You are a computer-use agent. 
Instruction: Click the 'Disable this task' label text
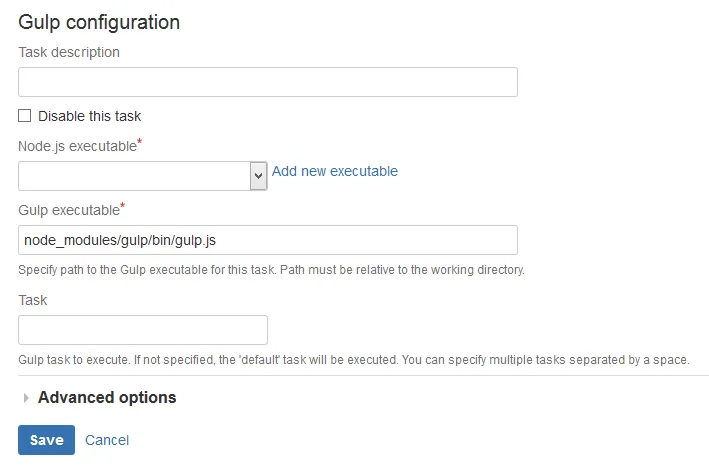point(89,116)
